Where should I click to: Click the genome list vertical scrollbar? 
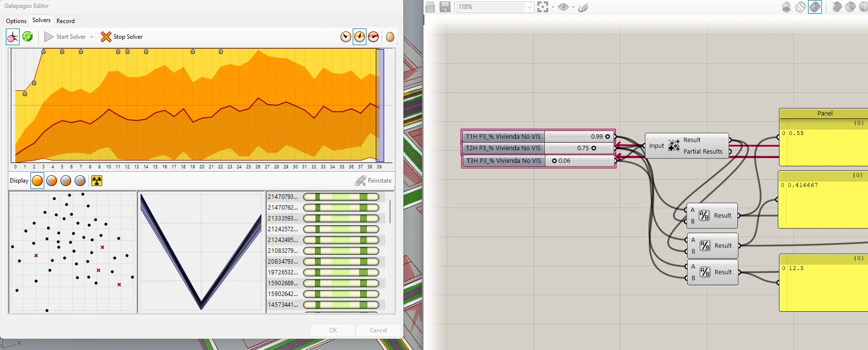390,211
